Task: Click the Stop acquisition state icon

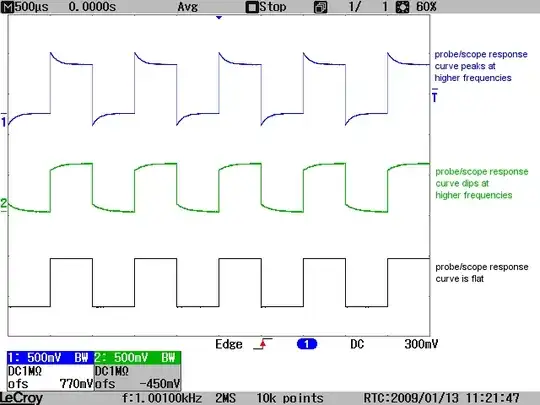Action: tap(252, 7)
